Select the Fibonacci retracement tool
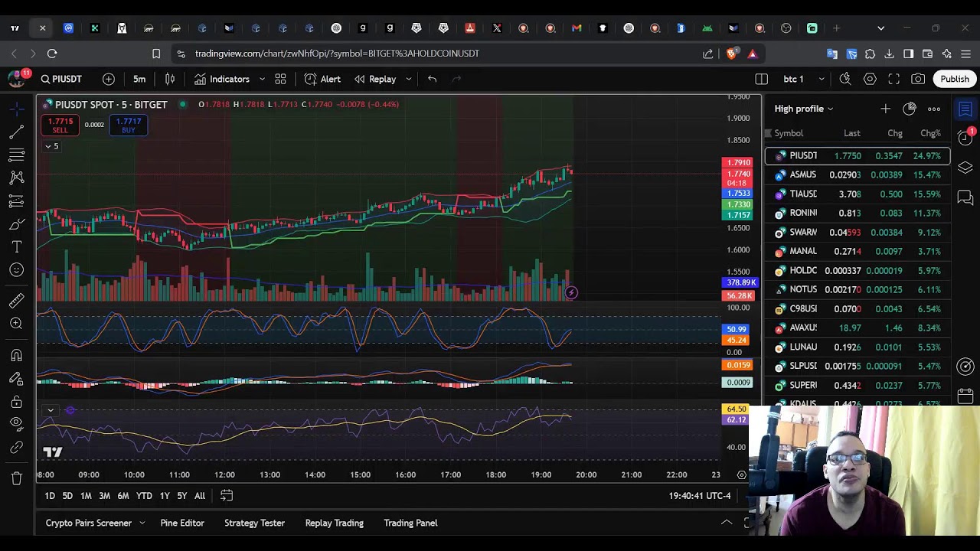 (x=17, y=155)
